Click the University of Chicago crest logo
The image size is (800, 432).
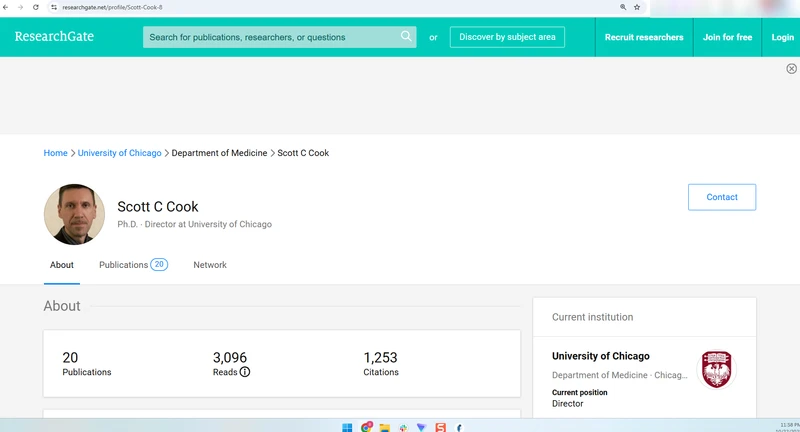point(716,369)
